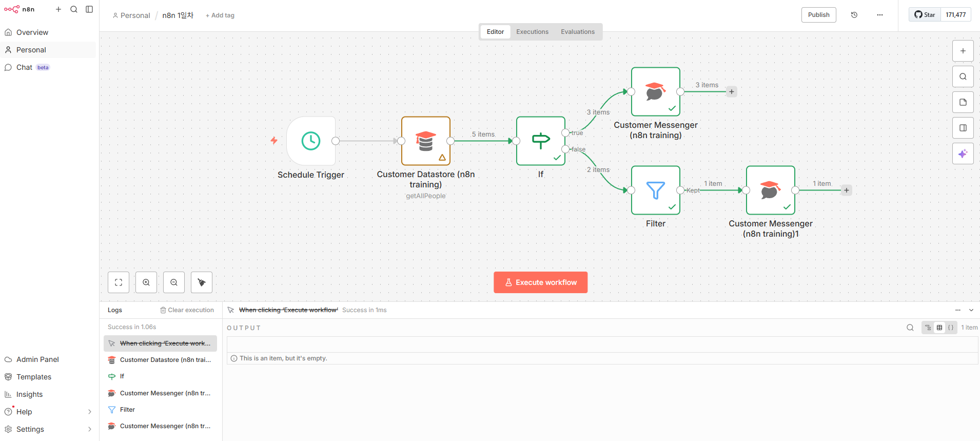Collapse the left sidebar panel icon
980x441 pixels.
[x=89, y=9]
